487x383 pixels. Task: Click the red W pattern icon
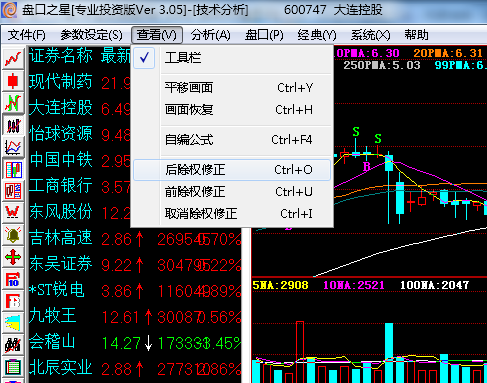coord(13,213)
